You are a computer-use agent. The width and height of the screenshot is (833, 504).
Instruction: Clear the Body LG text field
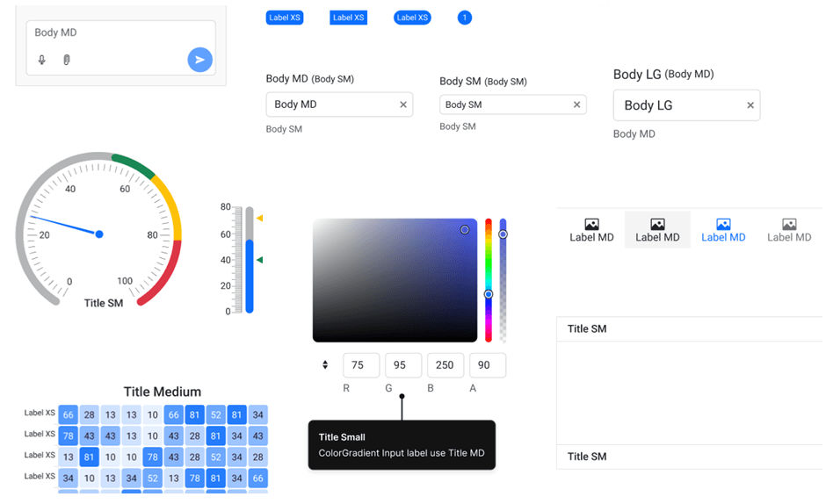(x=750, y=105)
